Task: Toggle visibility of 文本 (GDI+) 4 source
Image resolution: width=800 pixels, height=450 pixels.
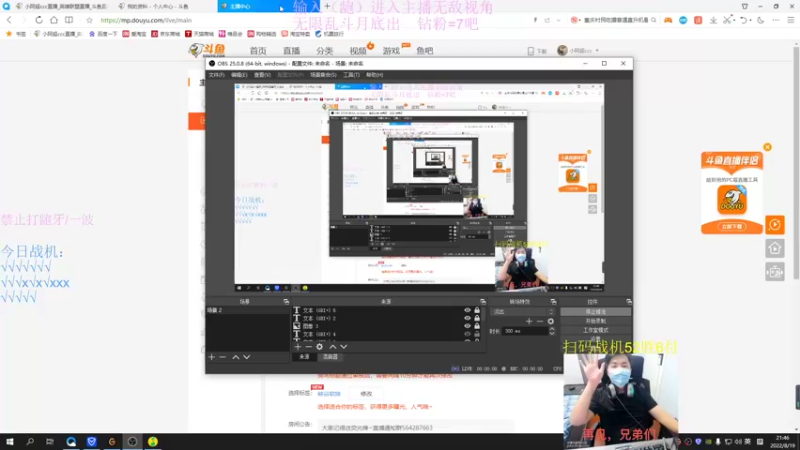Action: pyautogui.click(x=467, y=334)
